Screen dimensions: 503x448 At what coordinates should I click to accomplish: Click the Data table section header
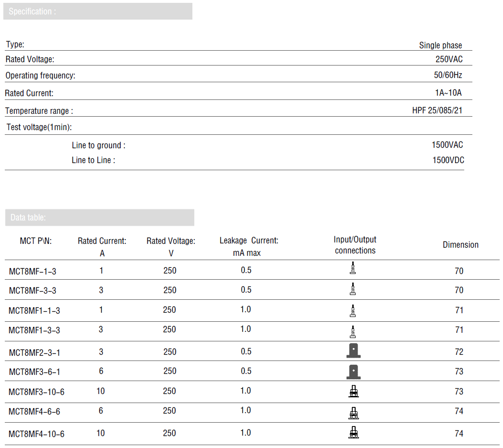[x=100, y=218]
